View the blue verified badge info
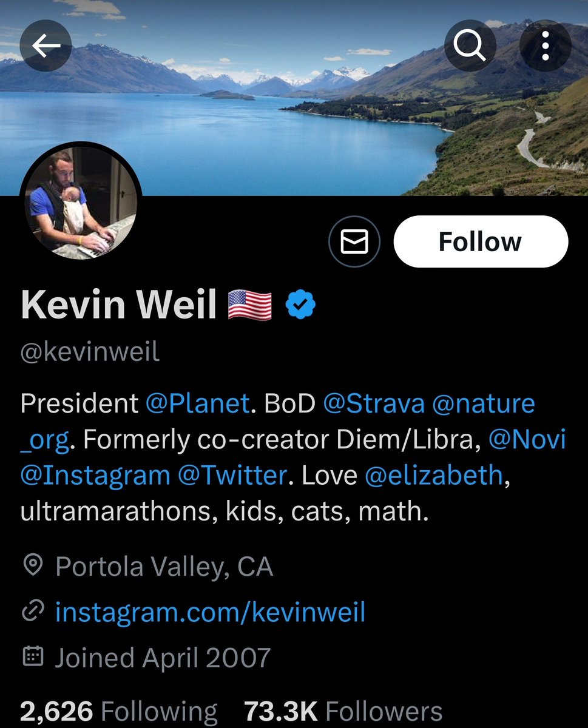 [300, 305]
